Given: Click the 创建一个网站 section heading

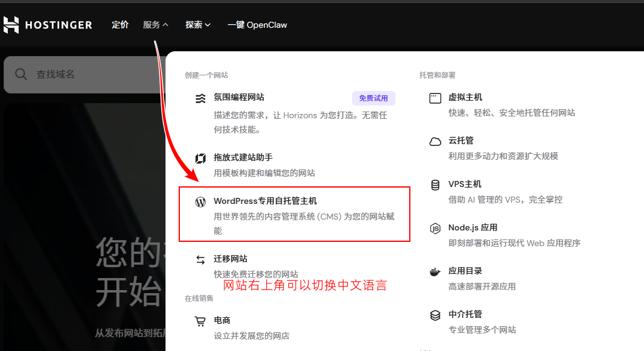Looking at the screenshot, I should [x=206, y=75].
